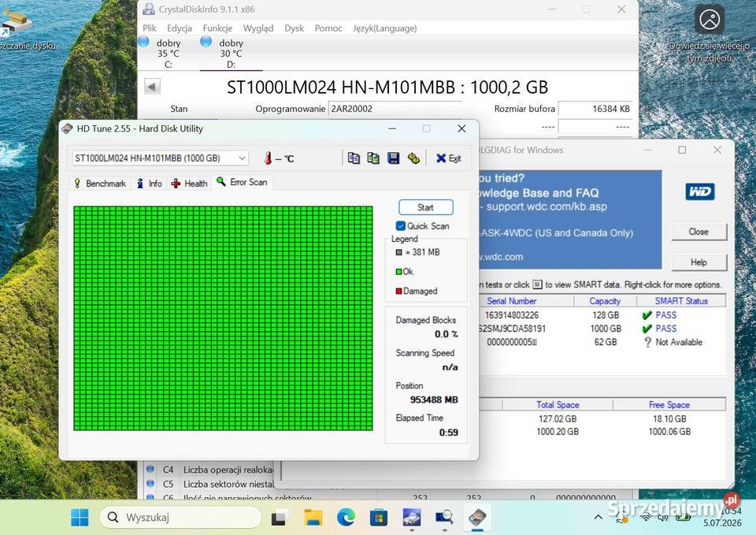
Task: Click the 'Dowiedz się więcej o tym zdjęciu' desktop icon
Action: [710, 34]
